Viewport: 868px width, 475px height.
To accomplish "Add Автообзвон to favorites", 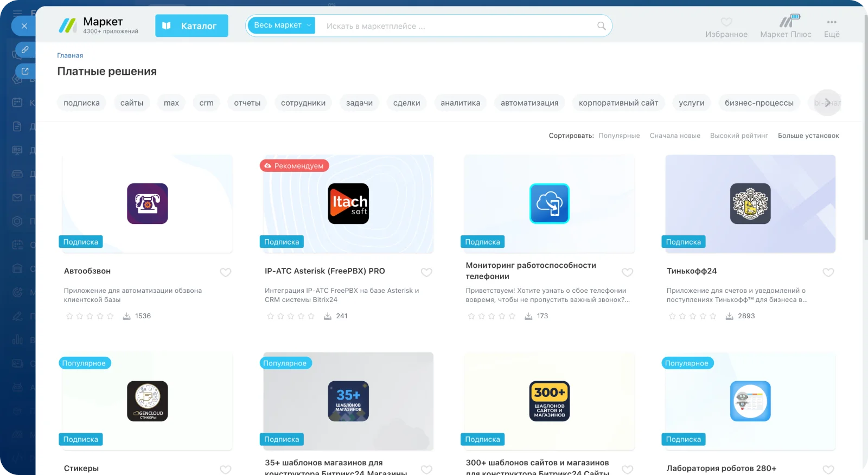I will coord(226,272).
